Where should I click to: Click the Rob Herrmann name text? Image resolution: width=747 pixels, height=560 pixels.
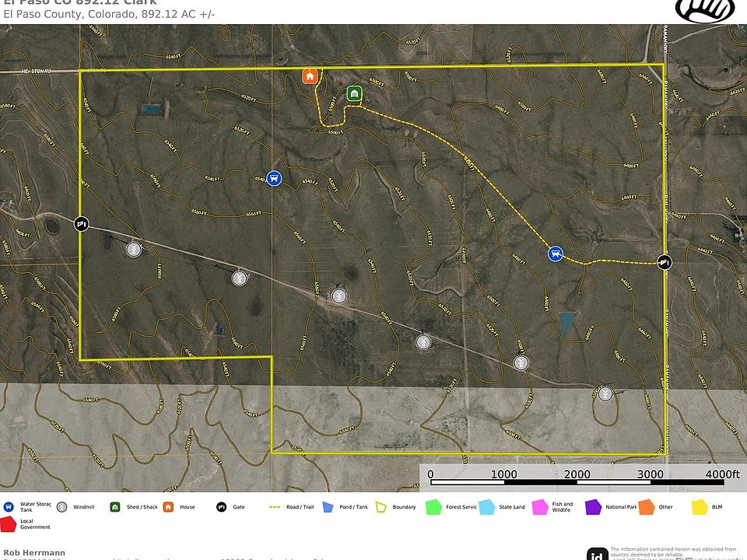pos(34,552)
